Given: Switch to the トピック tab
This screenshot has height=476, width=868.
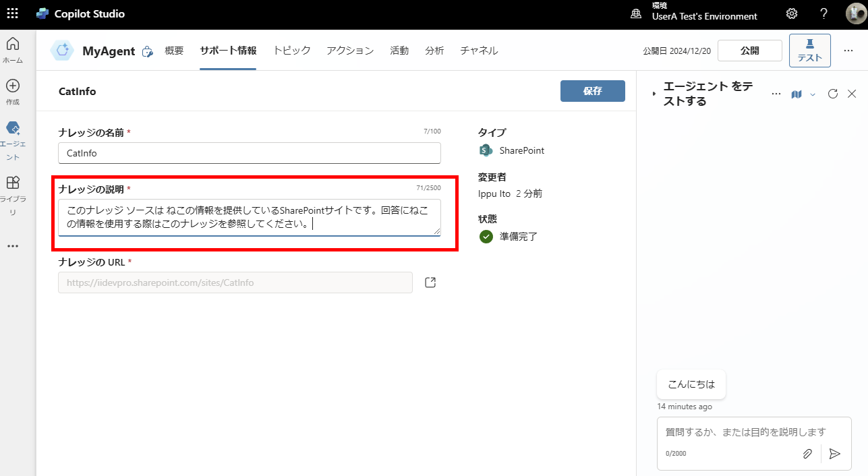Looking at the screenshot, I should point(291,51).
